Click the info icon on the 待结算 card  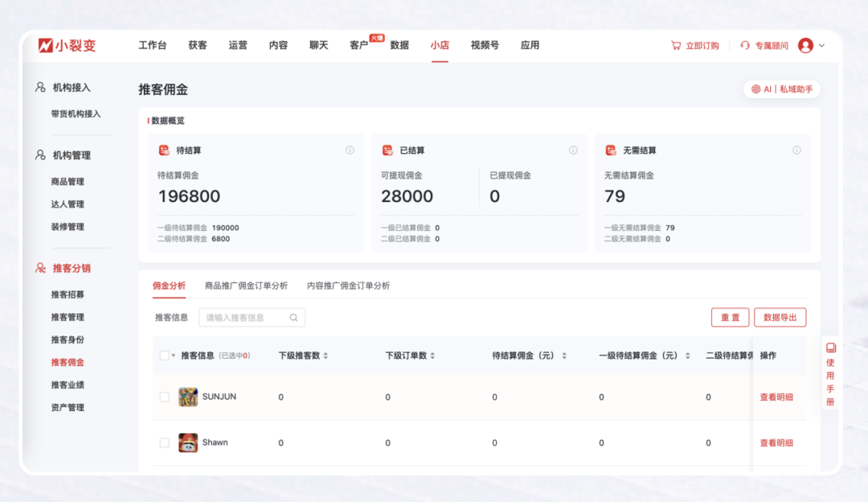349,150
